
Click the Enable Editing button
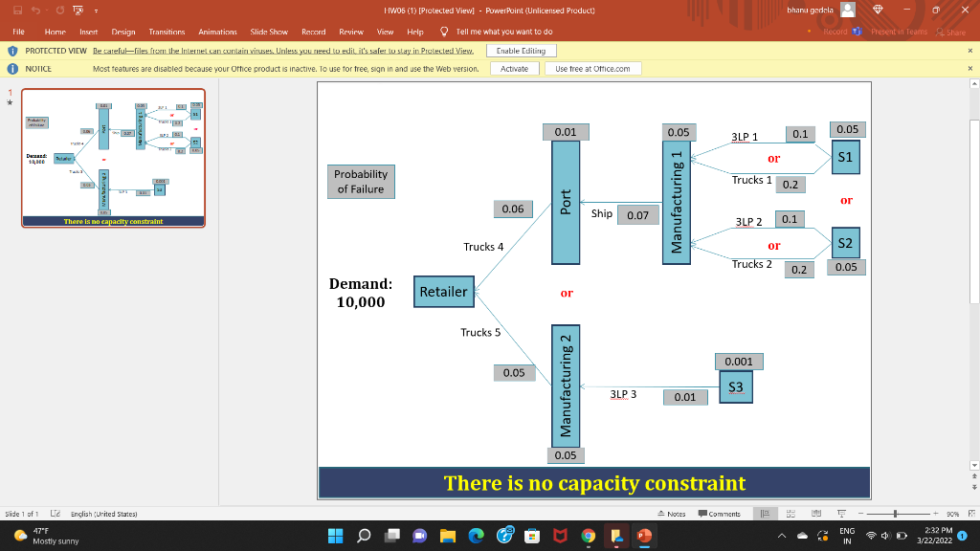pos(520,50)
